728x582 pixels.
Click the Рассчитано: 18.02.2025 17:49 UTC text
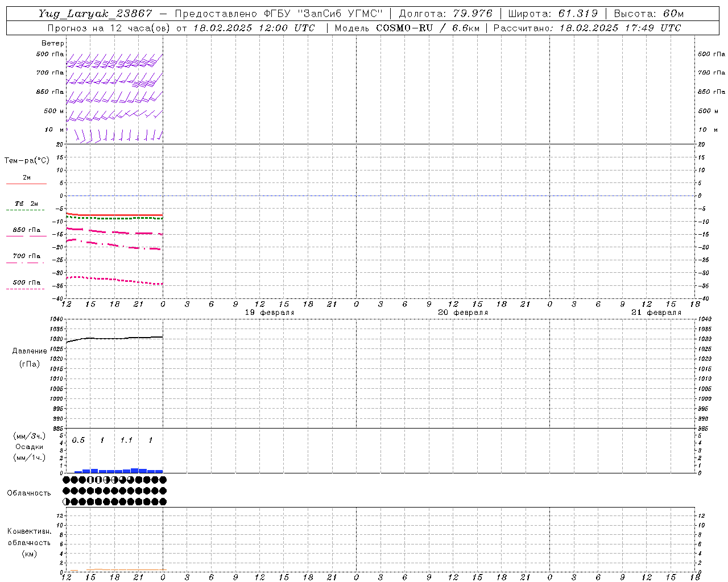pos(587,28)
